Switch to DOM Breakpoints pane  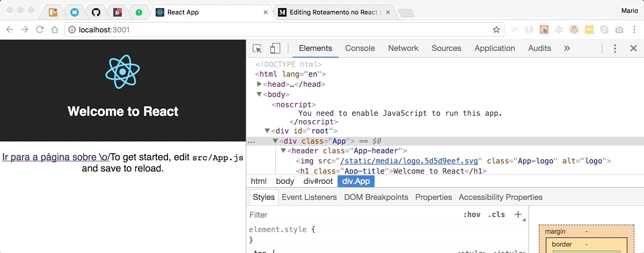pyautogui.click(x=376, y=197)
